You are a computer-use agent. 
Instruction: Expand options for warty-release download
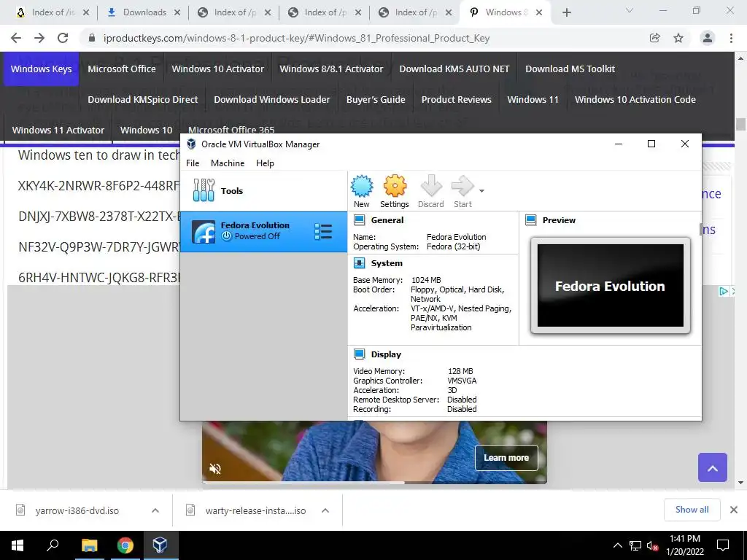325,510
